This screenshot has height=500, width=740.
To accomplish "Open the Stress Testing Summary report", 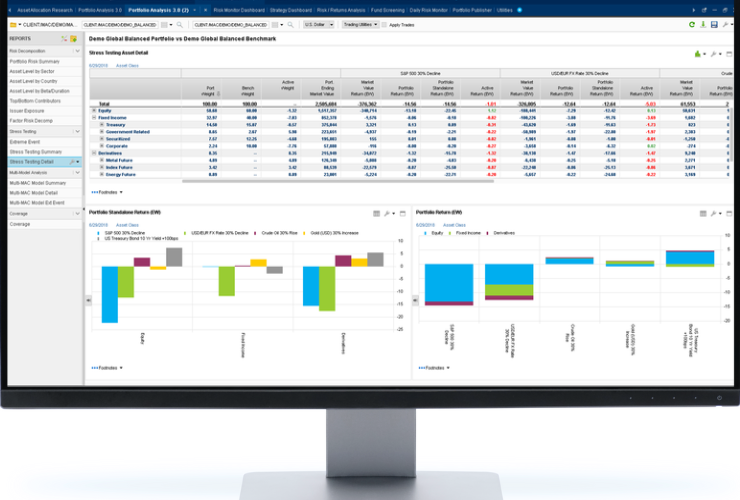I will pos(37,151).
